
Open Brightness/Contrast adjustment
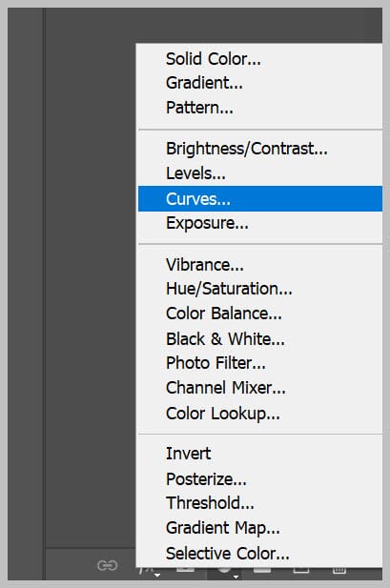pyautogui.click(x=259, y=149)
